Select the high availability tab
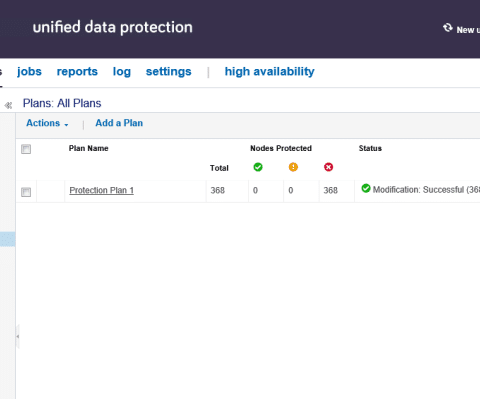Screen dimensions: 480x399 point(269,71)
